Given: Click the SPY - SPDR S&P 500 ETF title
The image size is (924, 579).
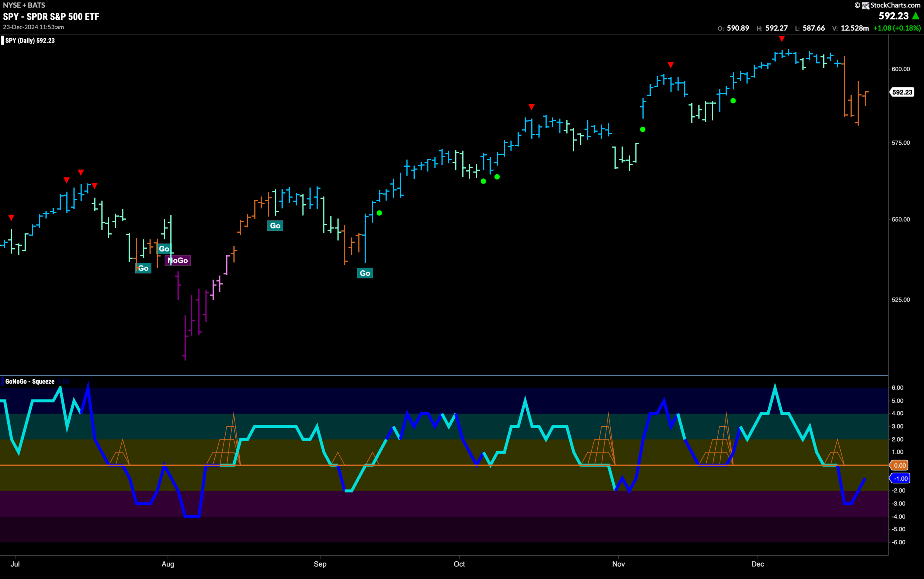Looking at the screenshot, I should [51, 17].
